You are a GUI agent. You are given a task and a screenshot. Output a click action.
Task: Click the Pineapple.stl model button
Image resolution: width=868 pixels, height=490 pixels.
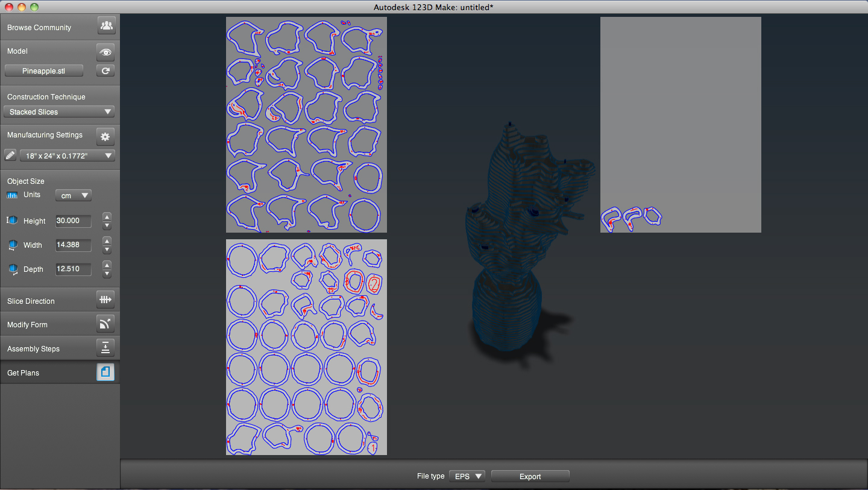(44, 71)
